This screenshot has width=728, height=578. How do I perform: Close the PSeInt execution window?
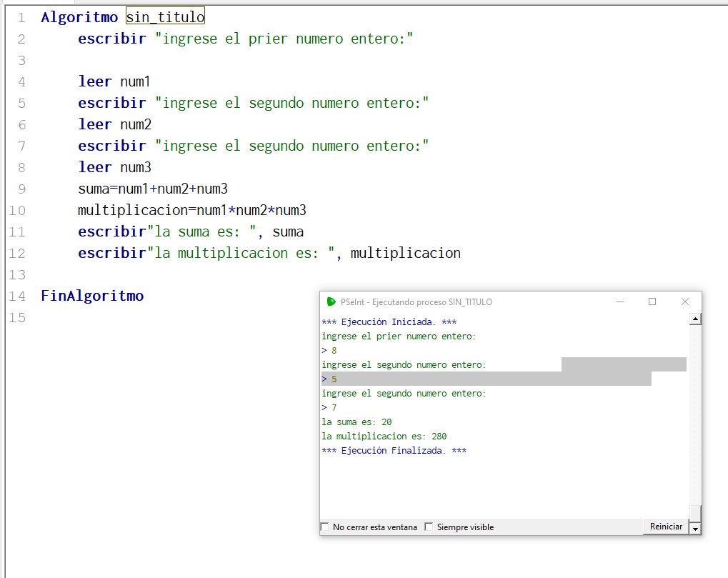tap(684, 302)
